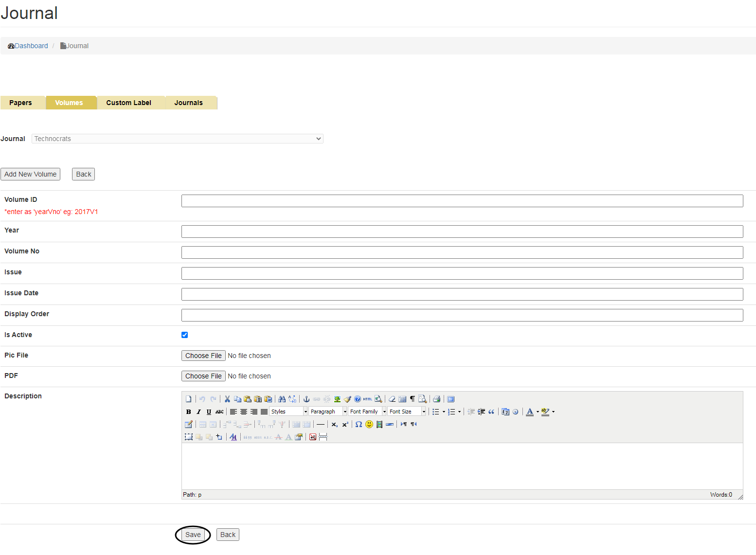Click the Print icon in editor toolbar

click(x=436, y=399)
